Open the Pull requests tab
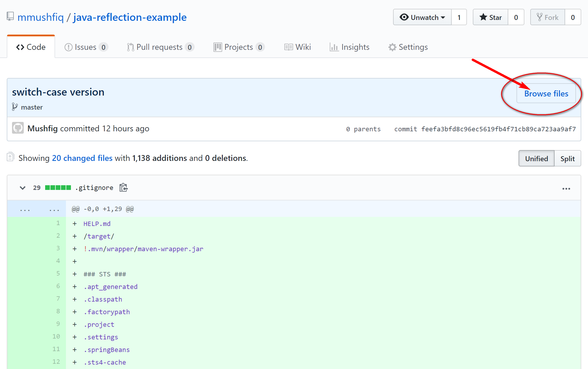588x369 pixels. [161, 47]
